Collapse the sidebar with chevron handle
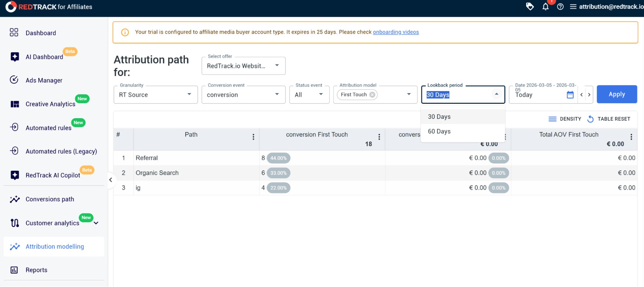 click(111, 180)
